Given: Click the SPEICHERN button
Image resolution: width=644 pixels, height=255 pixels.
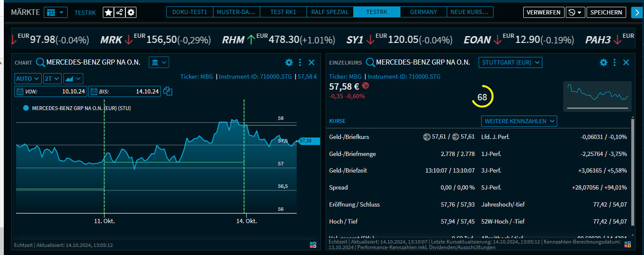Looking at the screenshot, I should (x=606, y=12).
